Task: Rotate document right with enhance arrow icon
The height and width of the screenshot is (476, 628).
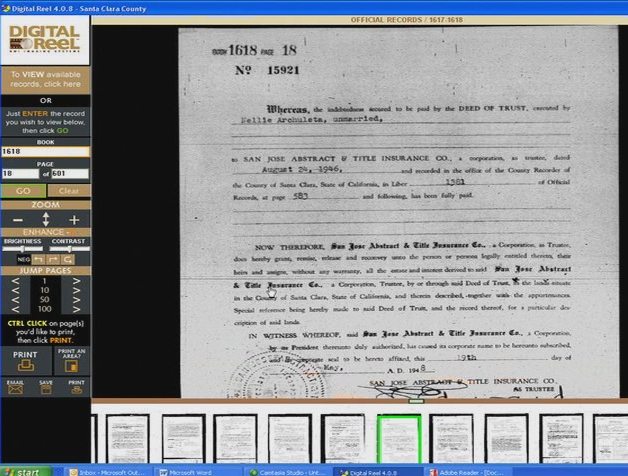Action: coord(53,260)
